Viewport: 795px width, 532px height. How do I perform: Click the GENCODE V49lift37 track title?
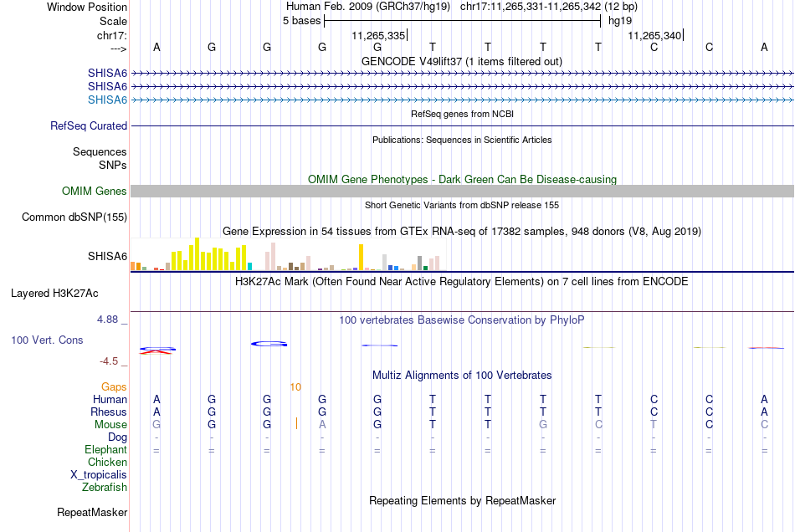tap(461, 61)
